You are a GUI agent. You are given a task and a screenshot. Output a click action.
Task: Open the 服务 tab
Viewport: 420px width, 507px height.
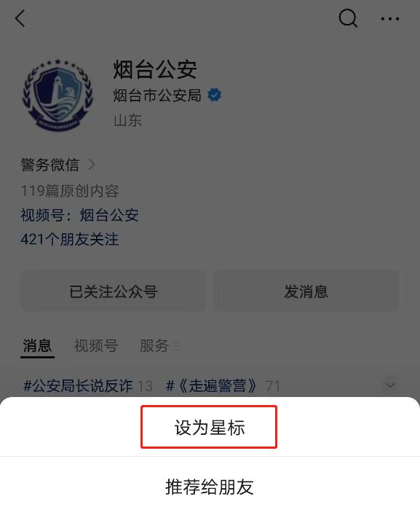[154, 346]
